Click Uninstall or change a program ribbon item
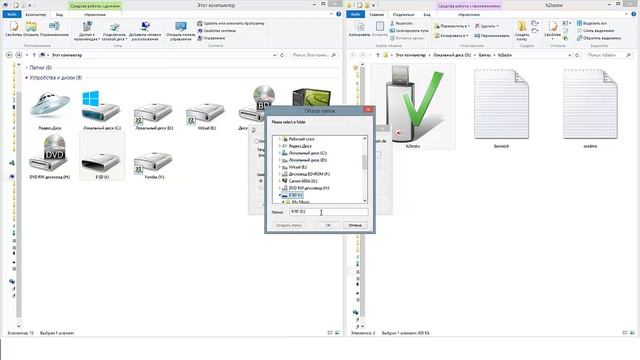Viewport: 640px width, 360px height. tap(231, 24)
